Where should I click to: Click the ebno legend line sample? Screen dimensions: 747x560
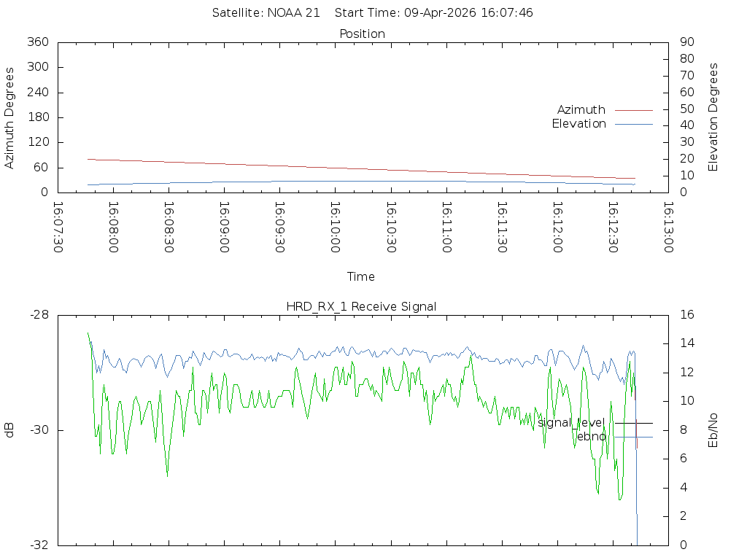633,437
